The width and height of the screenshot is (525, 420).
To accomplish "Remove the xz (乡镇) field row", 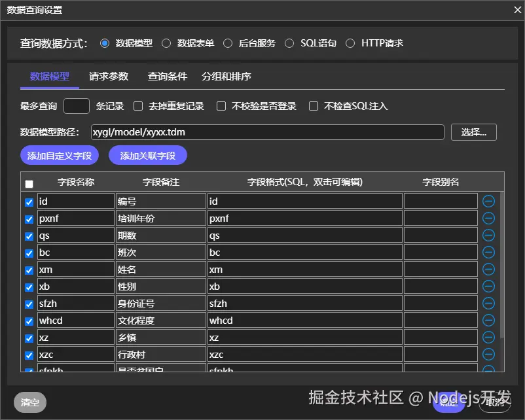I will pos(488,337).
